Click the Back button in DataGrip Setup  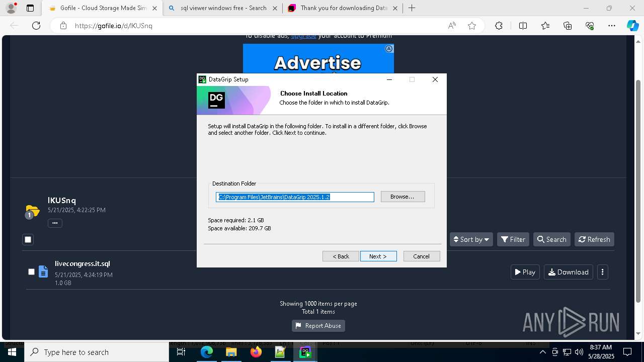click(x=341, y=256)
